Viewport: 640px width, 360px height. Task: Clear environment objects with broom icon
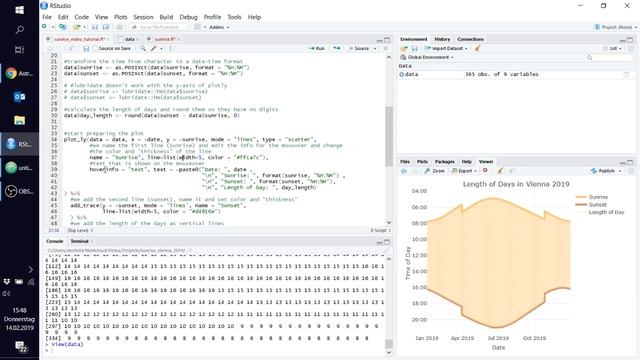coord(477,48)
